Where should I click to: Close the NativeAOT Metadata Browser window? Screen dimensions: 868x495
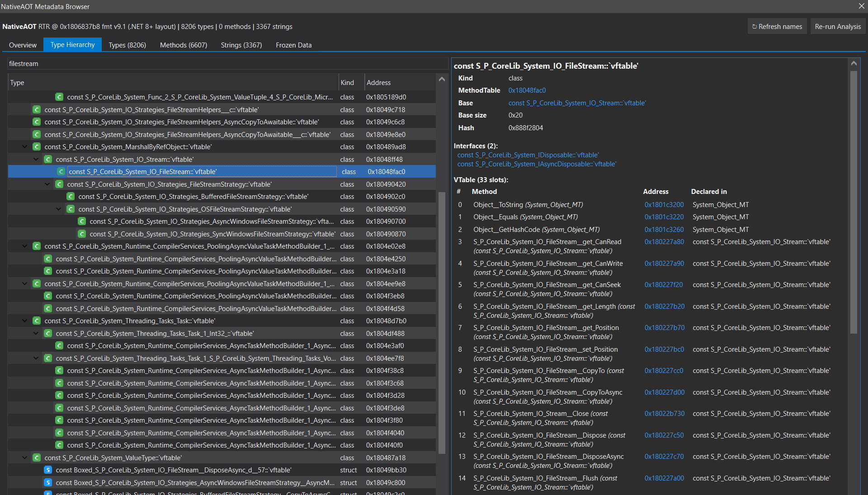click(x=861, y=6)
